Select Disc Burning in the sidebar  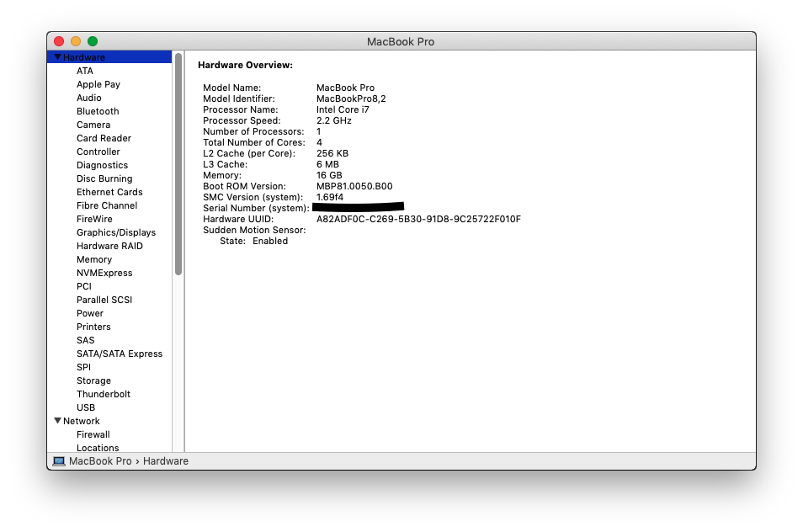tap(104, 178)
